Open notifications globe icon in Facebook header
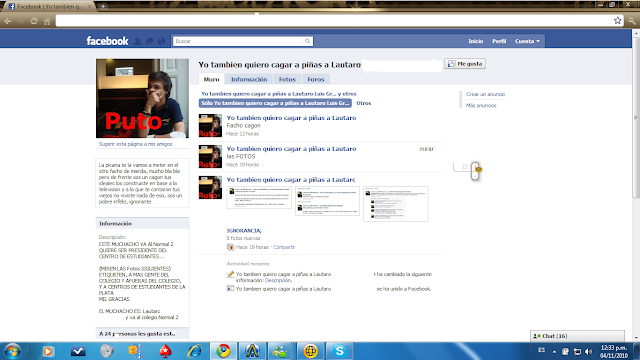 pos(161,41)
